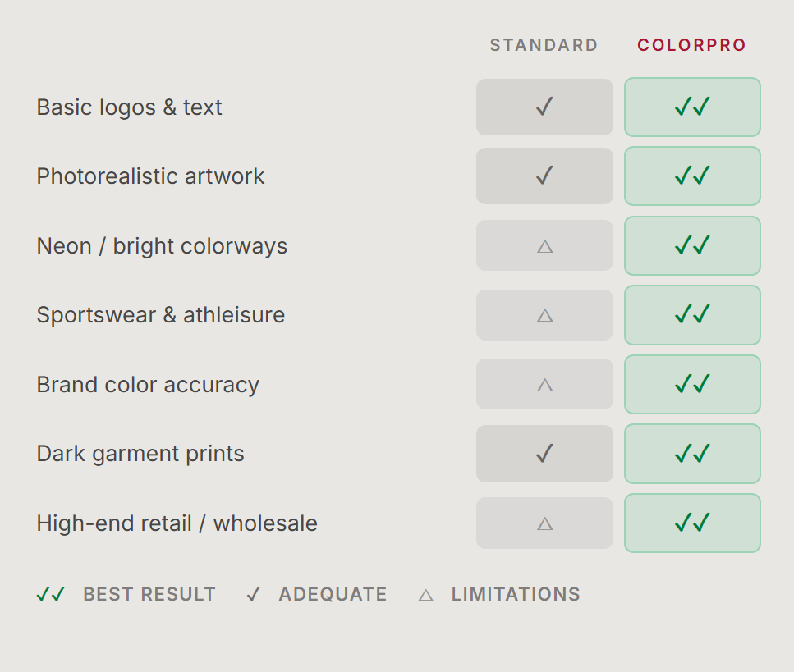
Task: Click Standard triangle for Sportswear & athleisure
Action: pyautogui.click(x=544, y=315)
